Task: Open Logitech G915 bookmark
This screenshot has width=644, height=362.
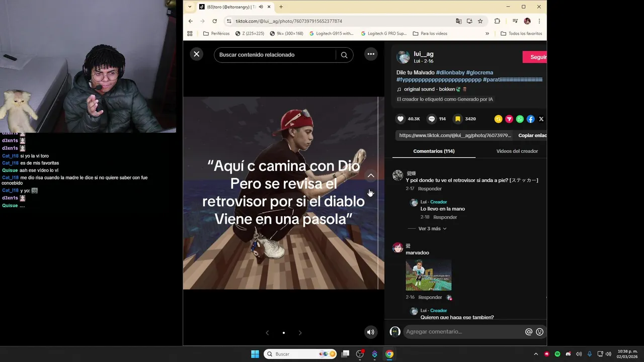Action: 331,34
